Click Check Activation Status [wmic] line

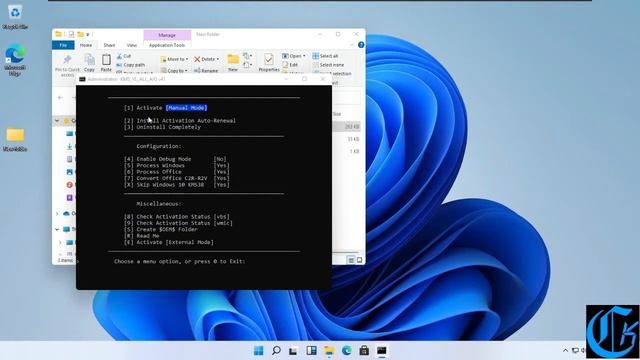(x=178, y=223)
